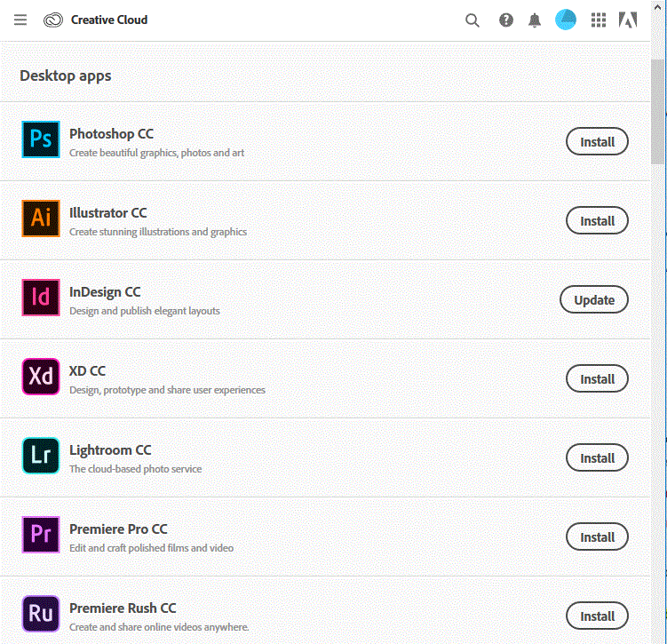Open the Illustrator CC title link
Image resolution: width=667 pixels, height=644 pixels.
click(x=108, y=213)
